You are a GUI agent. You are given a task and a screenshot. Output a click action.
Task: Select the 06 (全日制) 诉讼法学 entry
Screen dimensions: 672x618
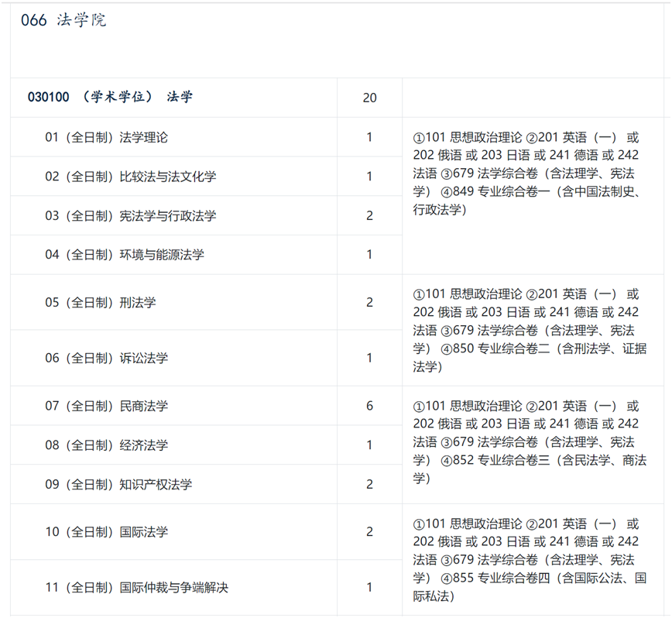(106, 358)
